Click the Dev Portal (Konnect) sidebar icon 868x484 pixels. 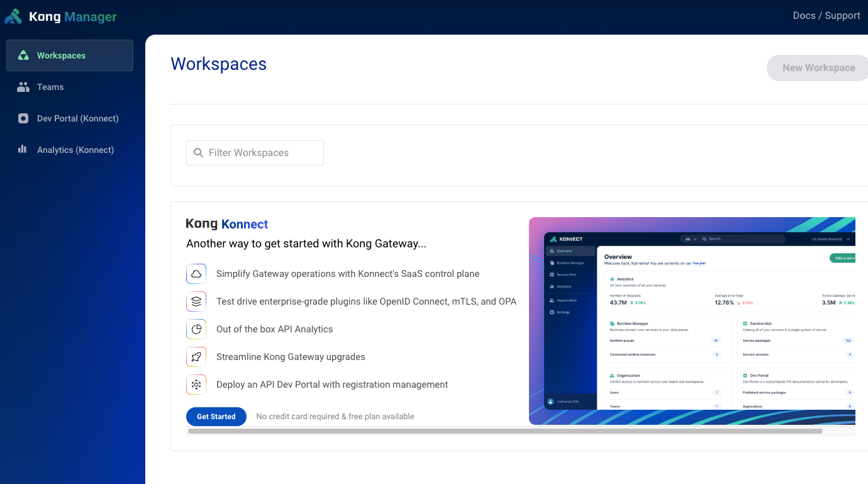click(x=23, y=118)
